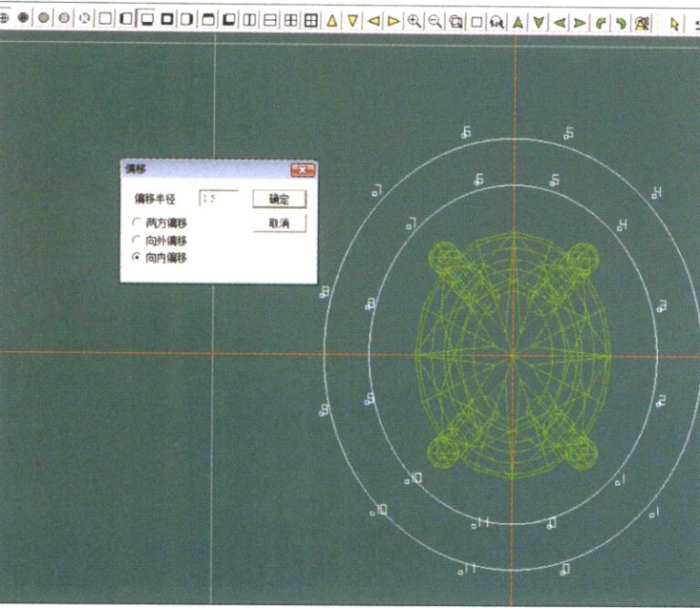This screenshot has height=608, width=700.
Task: Click the plain square icon after zoom window
Action: pyautogui.click(x=477, y=22)
